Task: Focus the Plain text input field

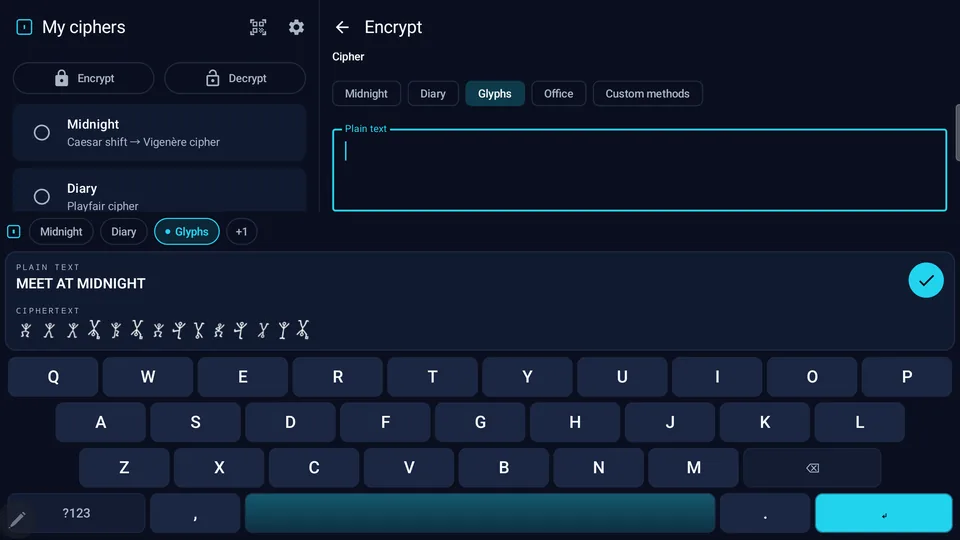Action: tap(639, 170)
